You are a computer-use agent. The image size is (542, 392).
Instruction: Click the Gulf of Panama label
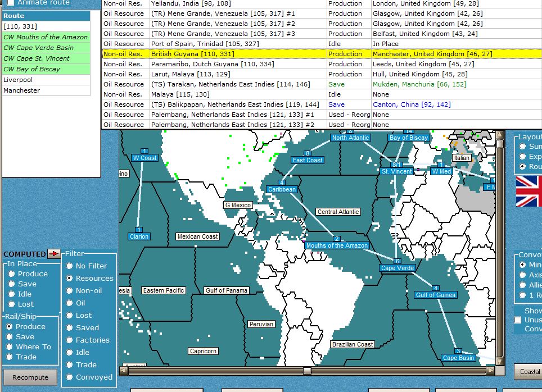click(x=227, y=290)
